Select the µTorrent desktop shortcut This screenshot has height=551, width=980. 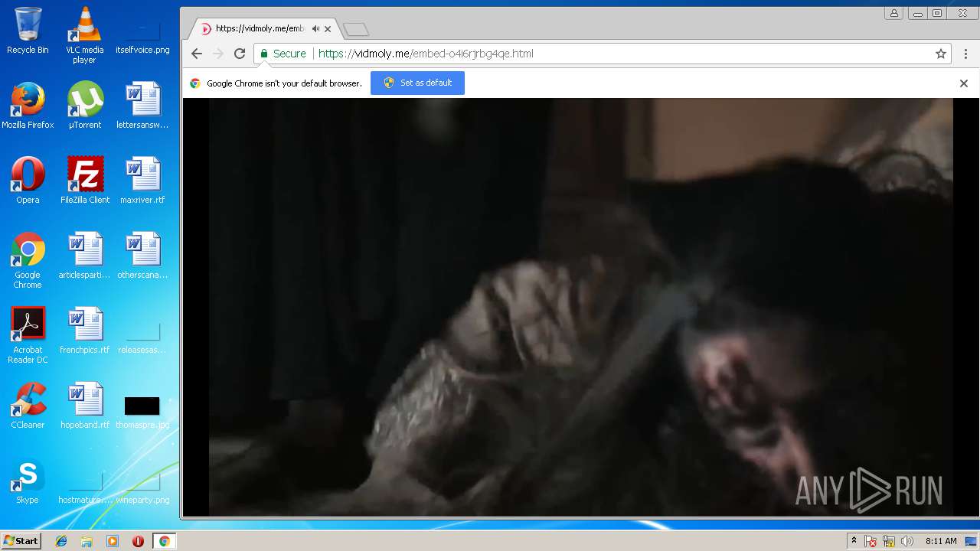pyautogui.click(x=85, y=106)
